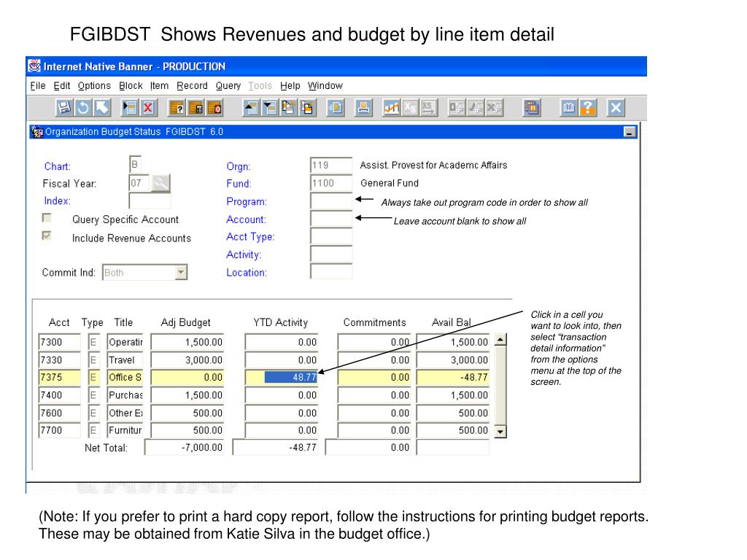
Task: Open the Help menu
Action: click(x=290, y=86)
